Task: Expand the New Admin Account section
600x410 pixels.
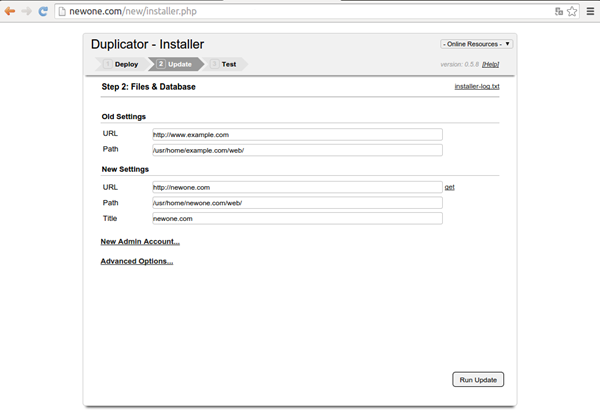Action: coord(140,241)
